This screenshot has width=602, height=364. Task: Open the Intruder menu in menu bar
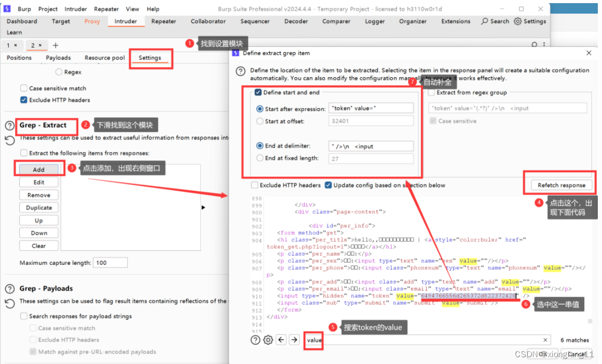pyautogui.click(x=76, y=9)
